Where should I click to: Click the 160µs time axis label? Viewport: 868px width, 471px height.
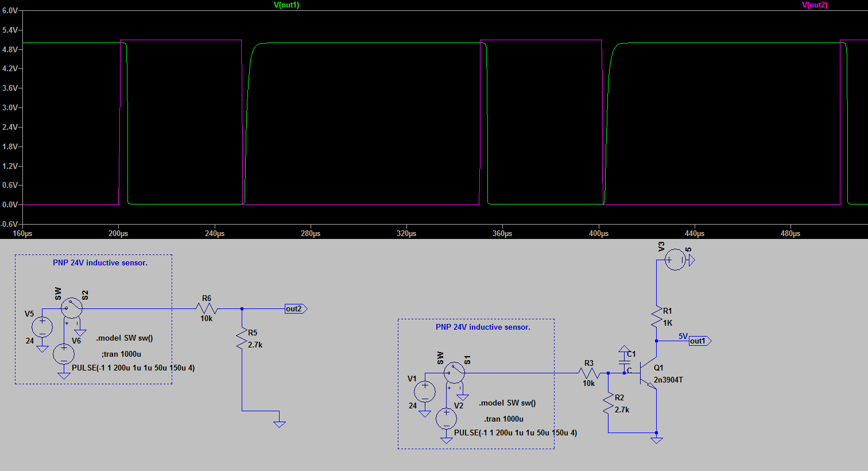22,234
